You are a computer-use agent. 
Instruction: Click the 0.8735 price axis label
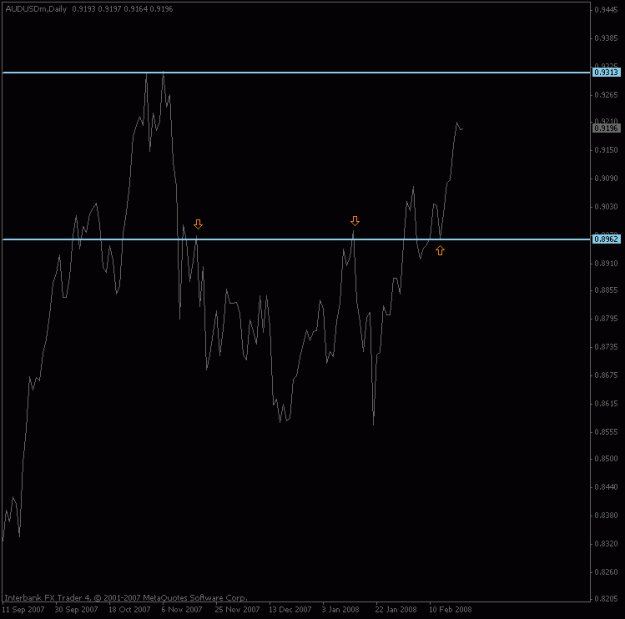[606, 347]
